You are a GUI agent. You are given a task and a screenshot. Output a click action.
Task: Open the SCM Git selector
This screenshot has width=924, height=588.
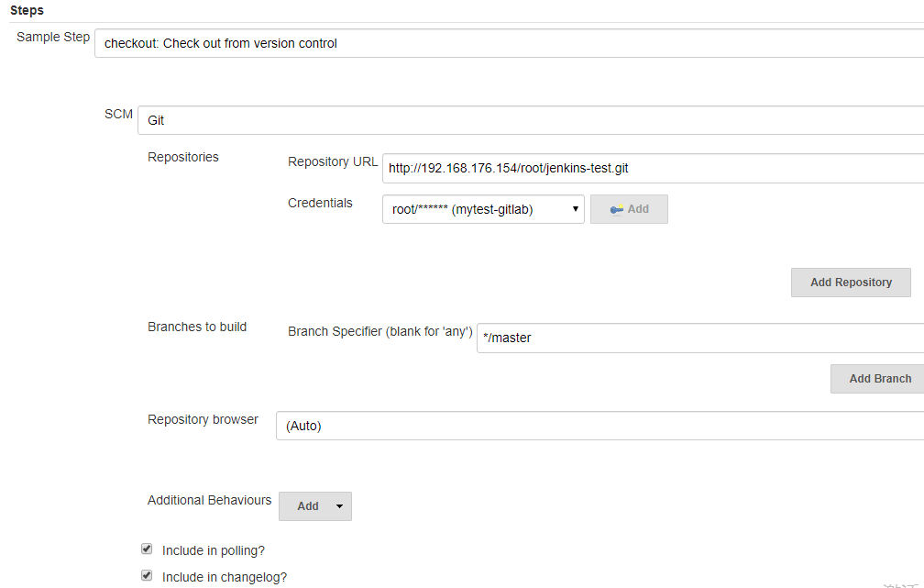click(x=530, y=120)
